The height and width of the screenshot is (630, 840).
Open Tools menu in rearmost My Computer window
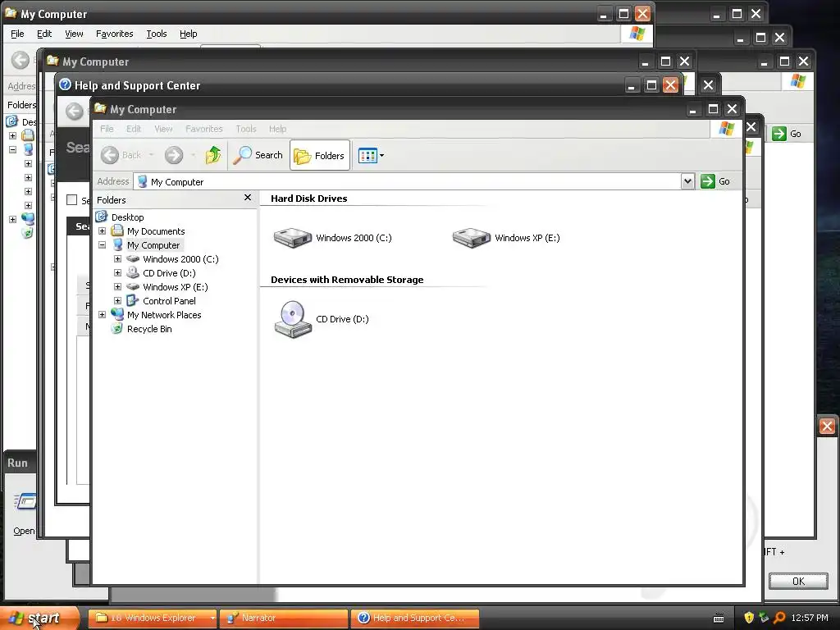[x=157, y=33]
